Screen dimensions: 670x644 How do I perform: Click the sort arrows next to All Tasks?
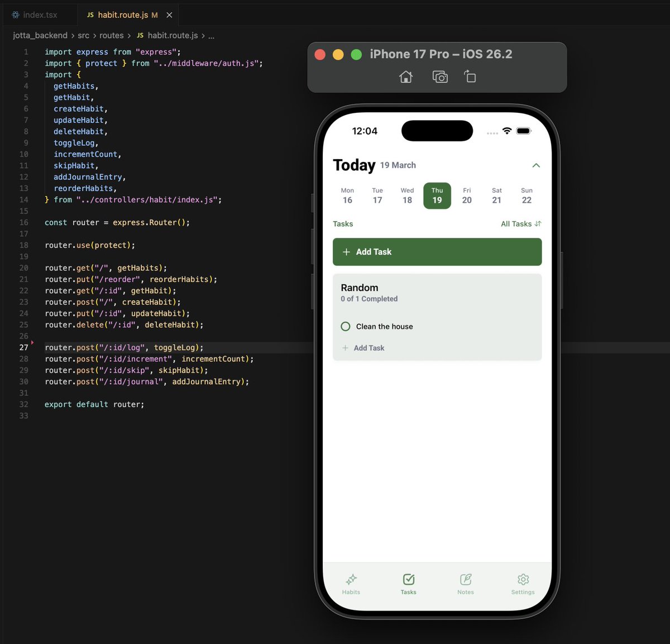538,223
